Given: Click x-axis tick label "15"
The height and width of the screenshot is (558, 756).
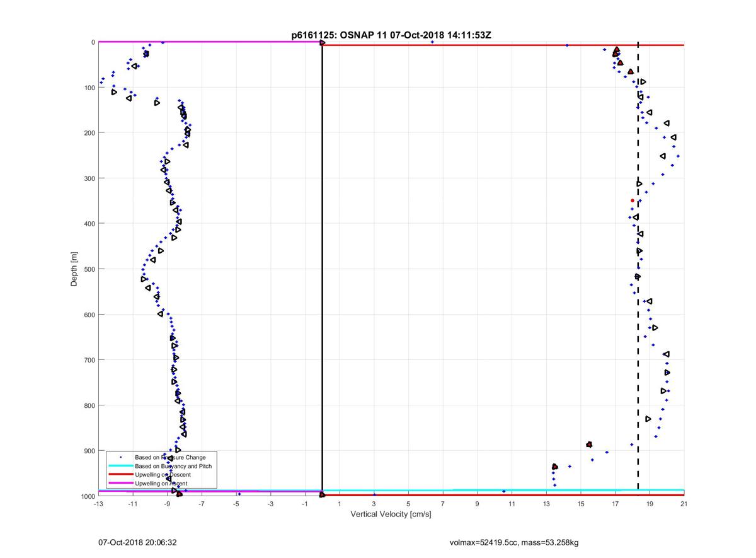Looking at the screenshot, I should click(x=581, y=504).
